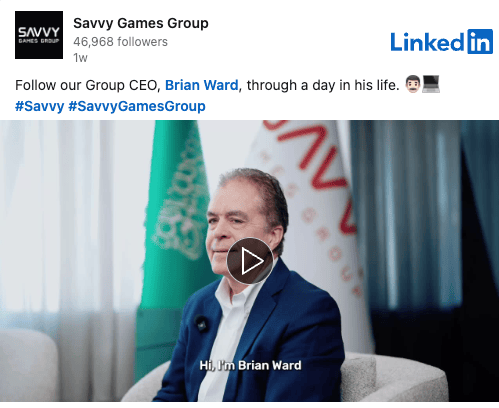Play the Brian Ward video
499x408 pixels.
pos(250,261)
